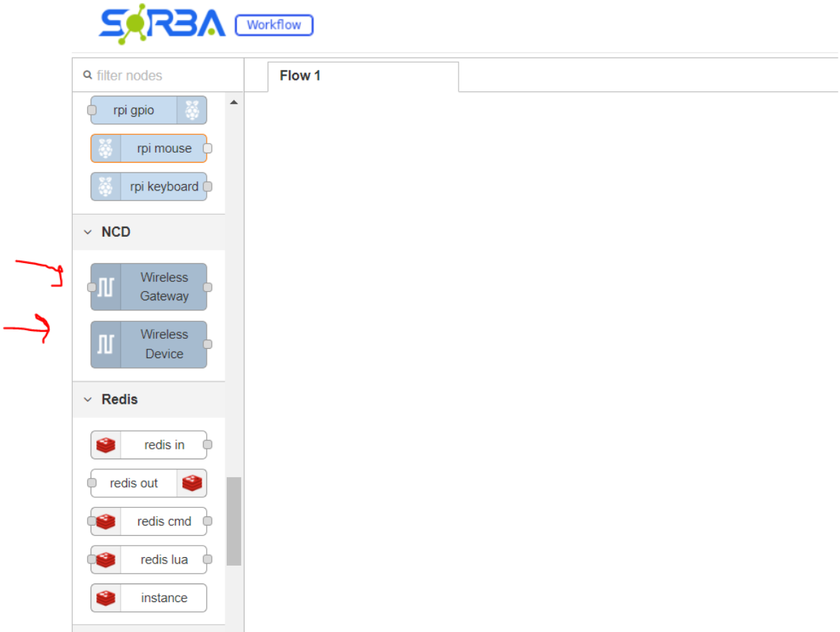Click the Raspberry Pi icon on rpi gpio node

click(191, 111)
